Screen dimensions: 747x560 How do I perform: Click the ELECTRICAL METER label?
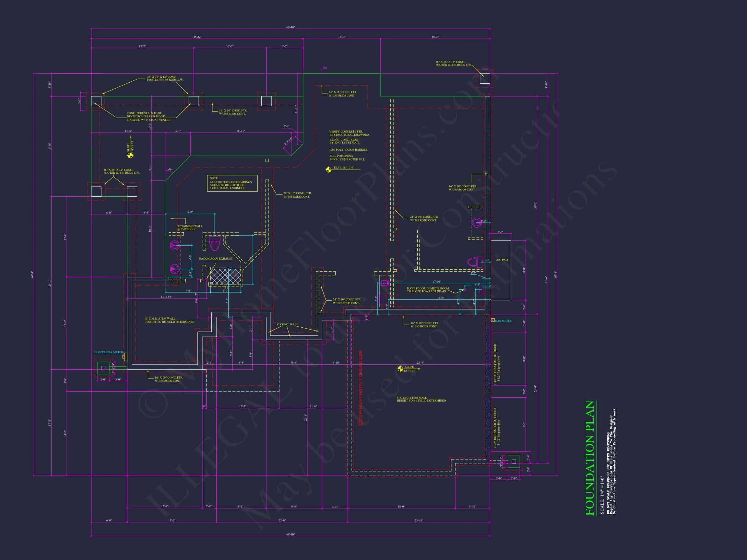tap(108, 352)
